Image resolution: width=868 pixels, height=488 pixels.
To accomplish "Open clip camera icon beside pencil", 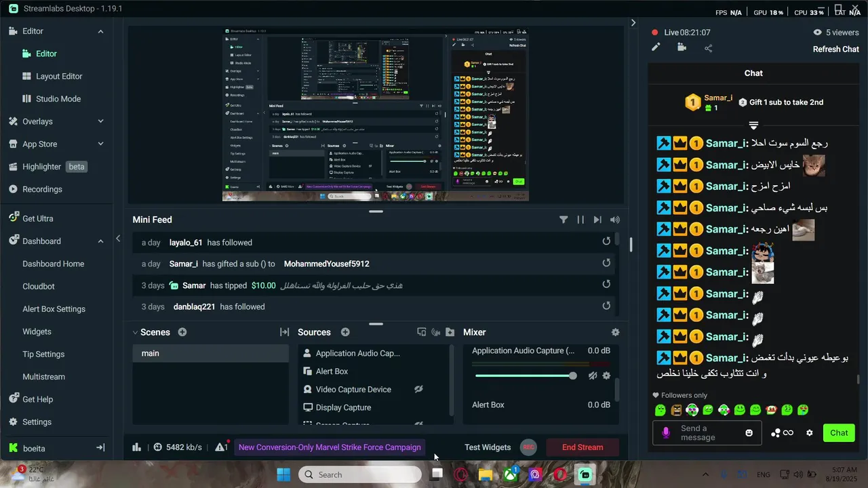I will (x=682, y=47).
